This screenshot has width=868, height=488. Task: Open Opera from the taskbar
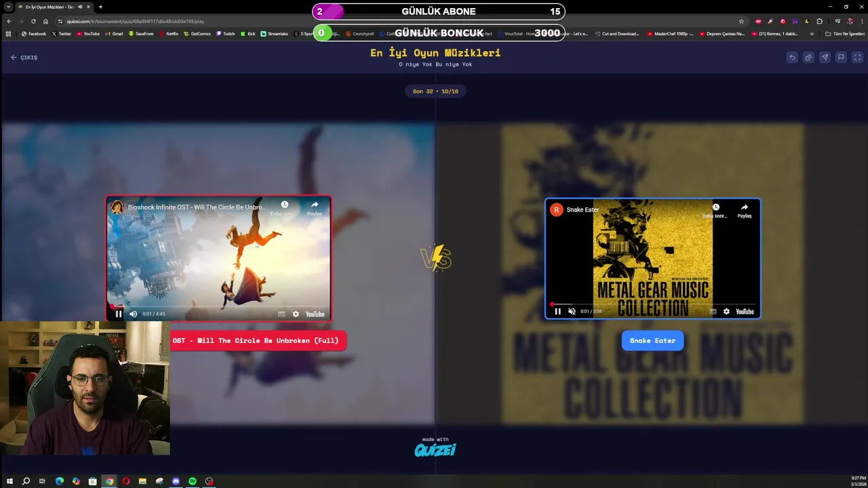[125, 481]
